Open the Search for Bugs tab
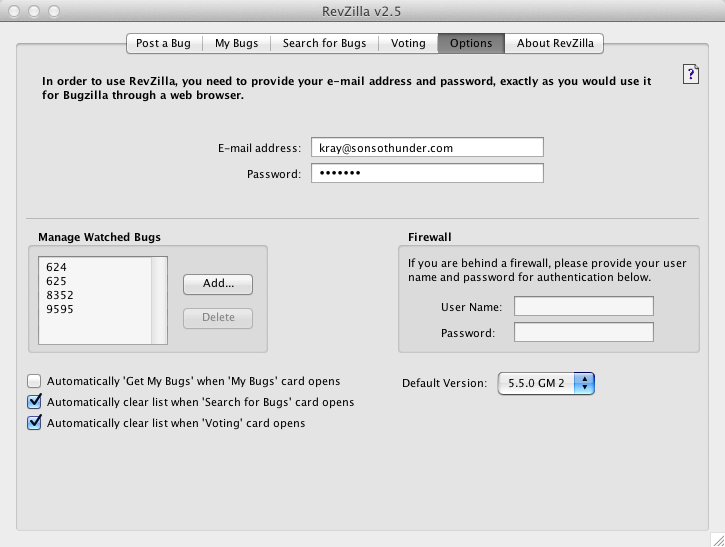Screen dimensions: 725x547 [324, 43]
